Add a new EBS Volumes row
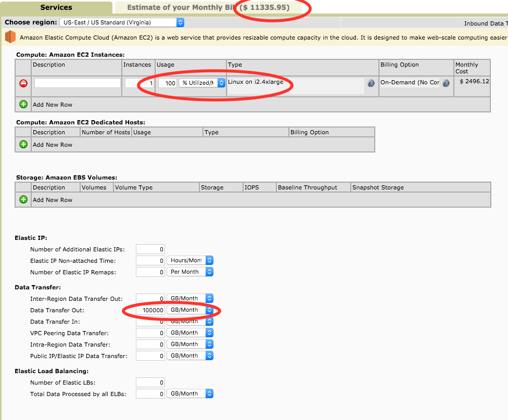Image resolution: width=508 pixels, height=420 pixels. pos(23,200)
